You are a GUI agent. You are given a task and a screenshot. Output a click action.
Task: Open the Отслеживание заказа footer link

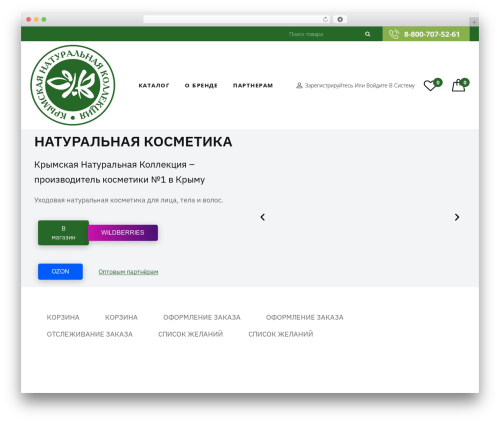90,334
